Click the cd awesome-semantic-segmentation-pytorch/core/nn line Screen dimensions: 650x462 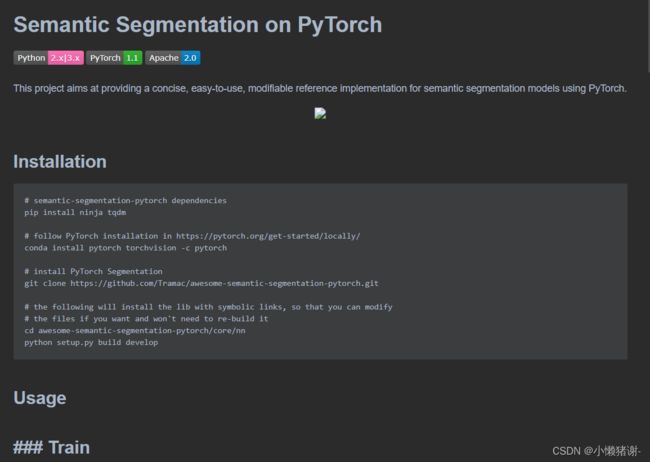(135, 331)
